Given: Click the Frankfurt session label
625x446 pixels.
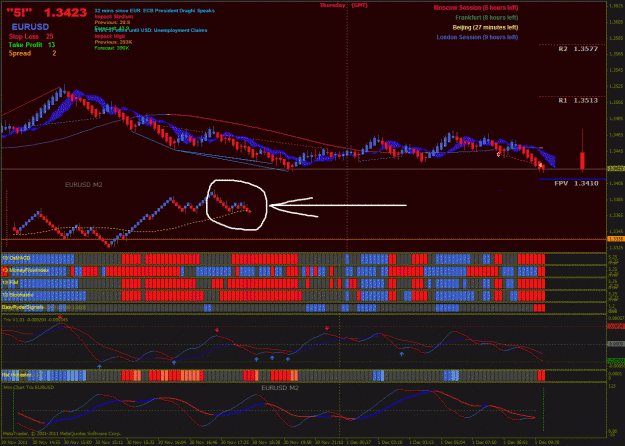Looking at the screenshot, I should click(487, 18).
